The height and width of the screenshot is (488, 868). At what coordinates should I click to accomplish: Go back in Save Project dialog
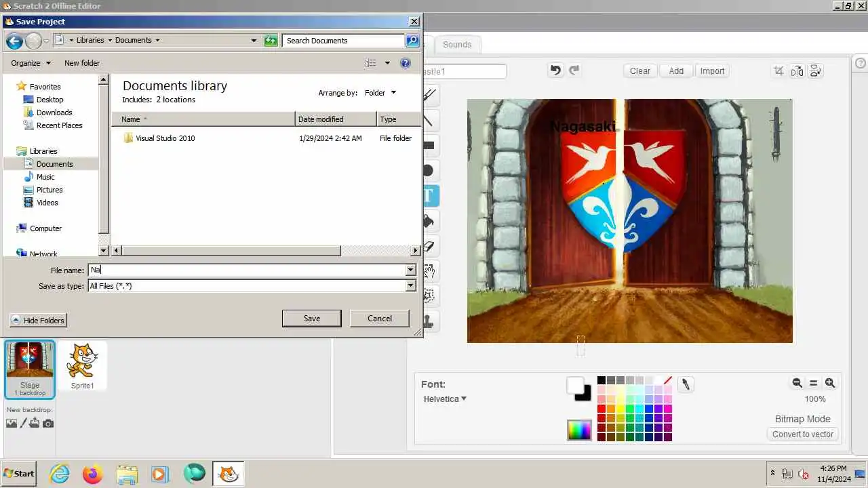click(14, 41)
